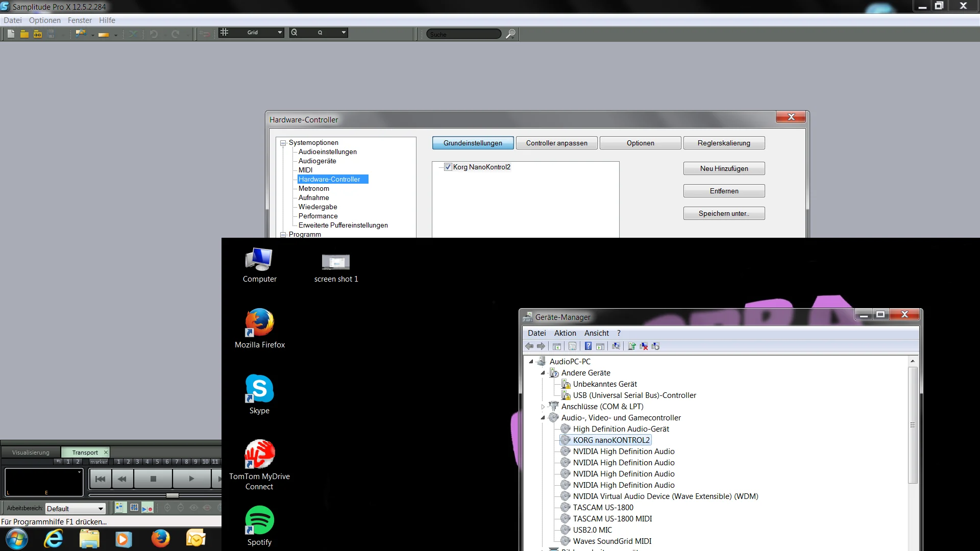The height and width of the screenshot is (551, 980).
Task: Click the play transport button
Action: coord(191,479)
